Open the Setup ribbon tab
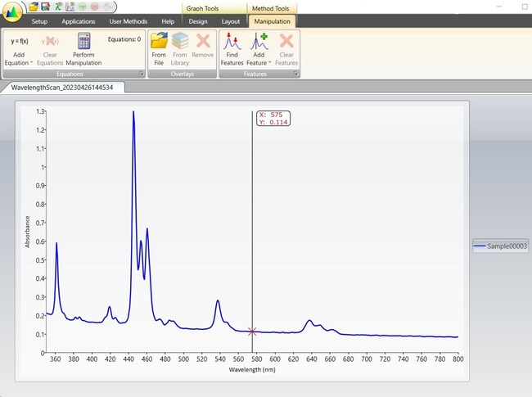The image size is (532, 397). 39,20
